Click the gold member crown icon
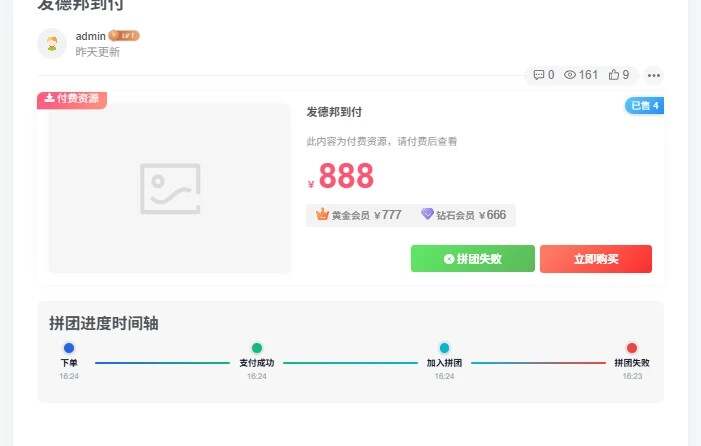 tap(322, 214)
